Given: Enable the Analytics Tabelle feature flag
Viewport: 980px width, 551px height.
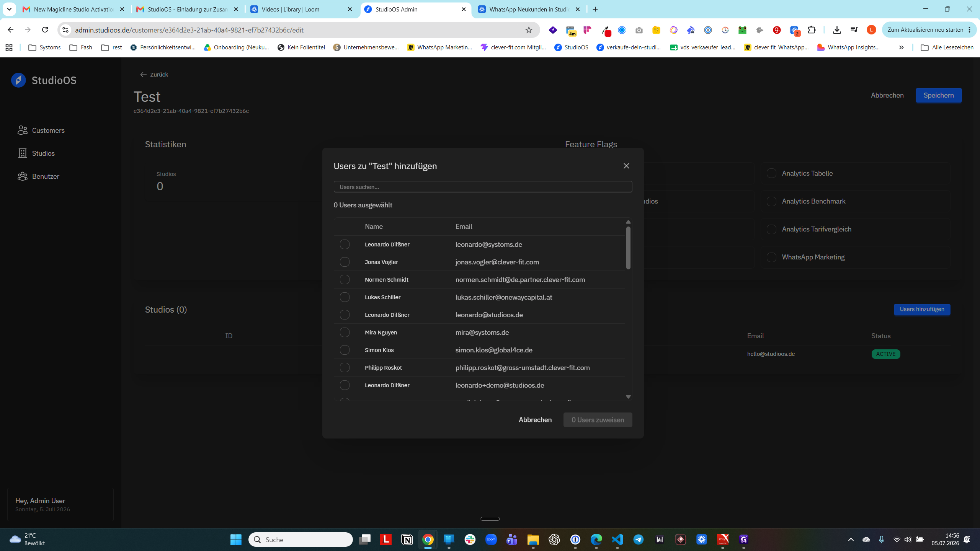Looking at the screenshot, I should (x=771, y=173).
